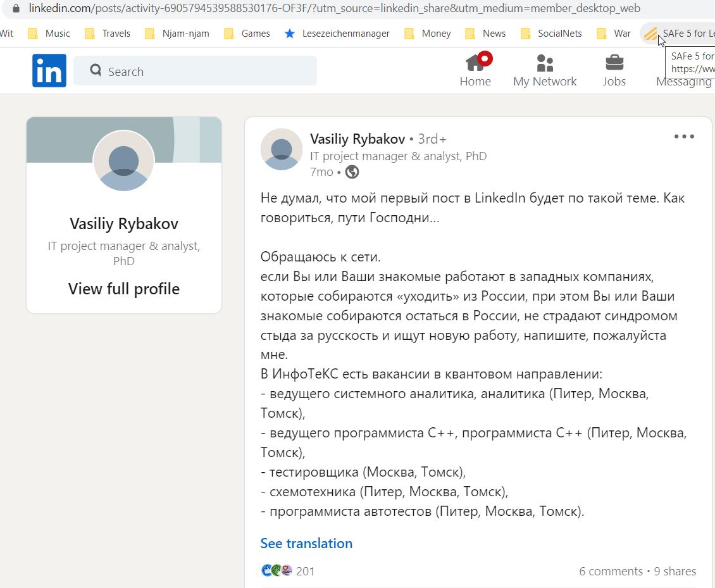715x588 pixels.
Task: Click sidebar profile avatar picture
Action: pyautogui.click(x=123, y=161)
